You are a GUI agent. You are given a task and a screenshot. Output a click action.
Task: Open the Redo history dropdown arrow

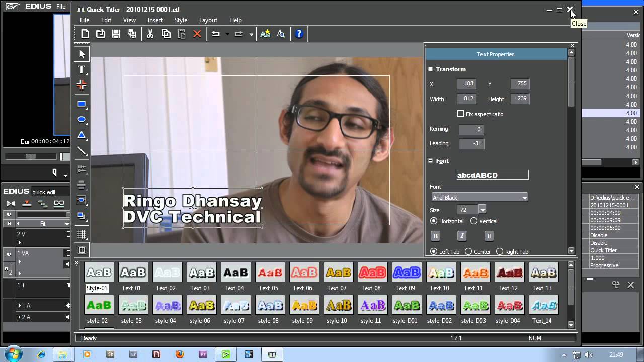point(251,34)
